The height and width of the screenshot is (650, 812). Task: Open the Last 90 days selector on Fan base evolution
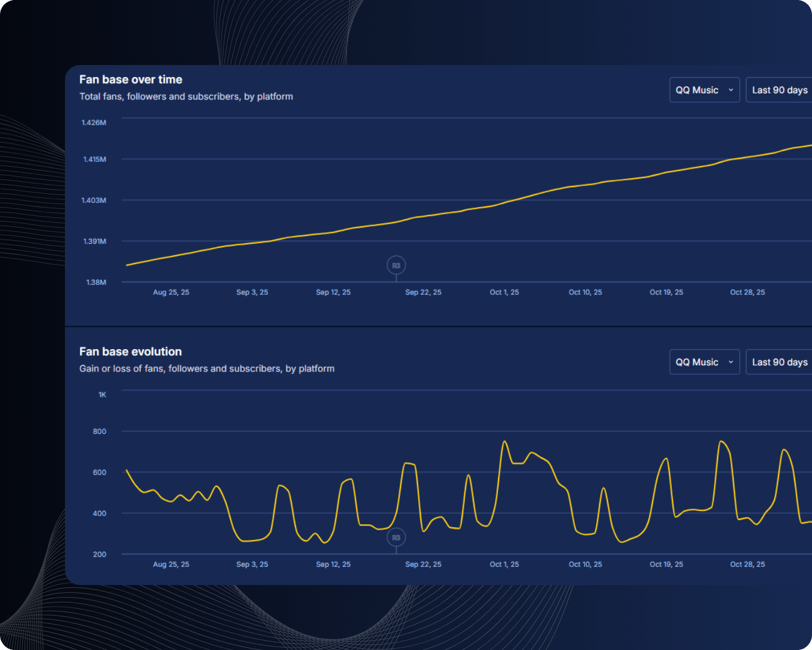(780, 362)
